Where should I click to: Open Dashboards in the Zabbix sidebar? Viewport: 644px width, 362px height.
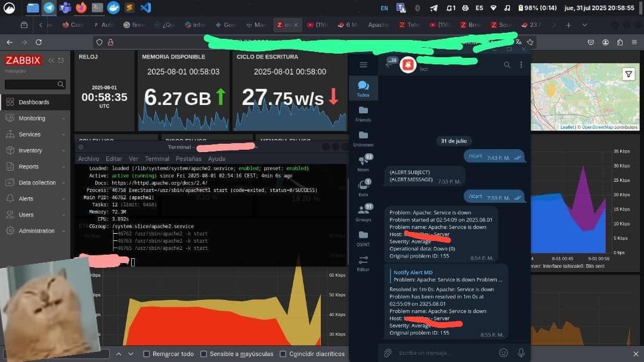(35, 102)
